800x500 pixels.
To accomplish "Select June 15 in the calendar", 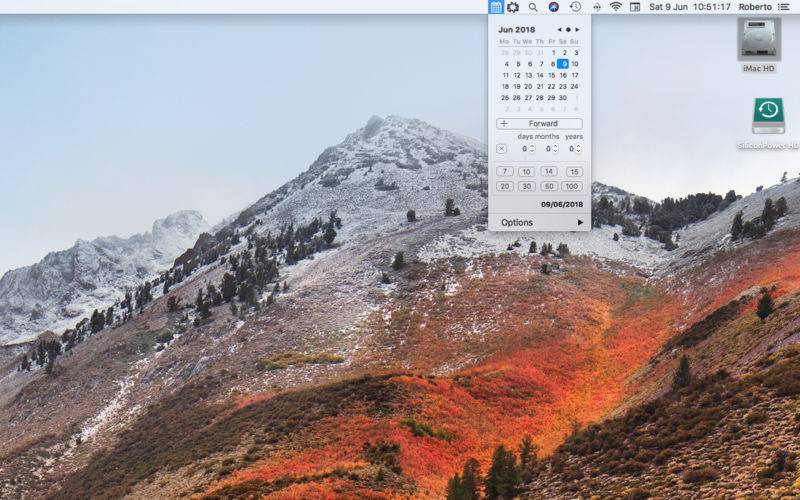I will click(x=552, y=75).
